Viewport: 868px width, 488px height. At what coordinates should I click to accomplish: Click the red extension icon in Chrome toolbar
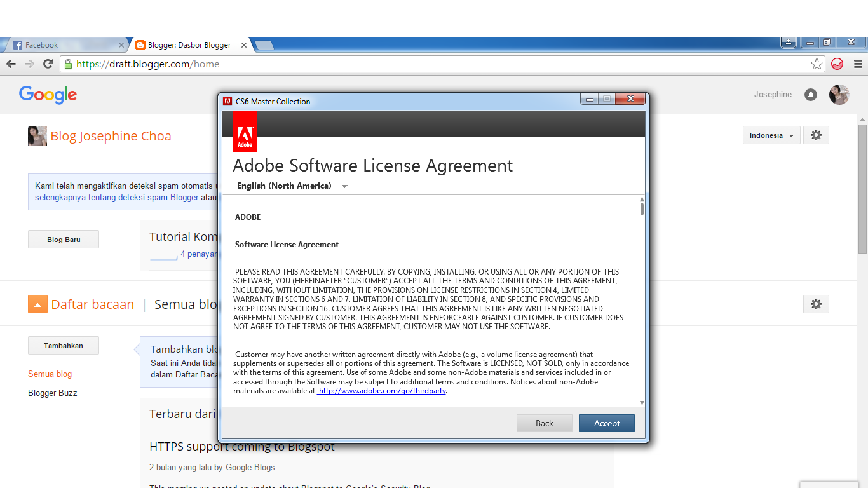pos(837,64)
